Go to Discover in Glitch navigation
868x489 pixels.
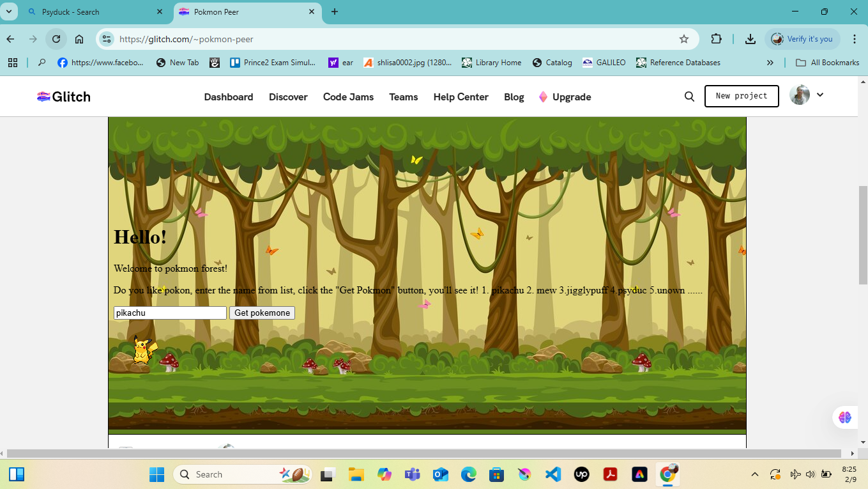288,97
